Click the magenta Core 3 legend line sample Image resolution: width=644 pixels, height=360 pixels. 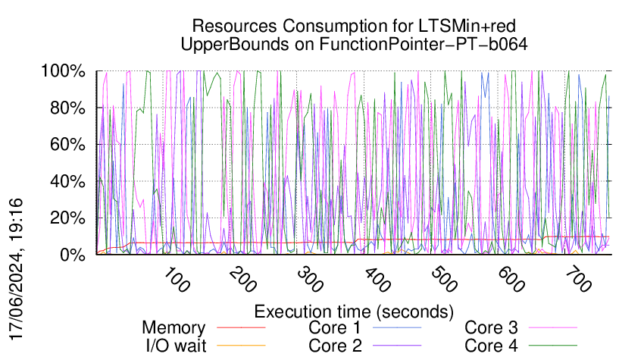[553, 328]
